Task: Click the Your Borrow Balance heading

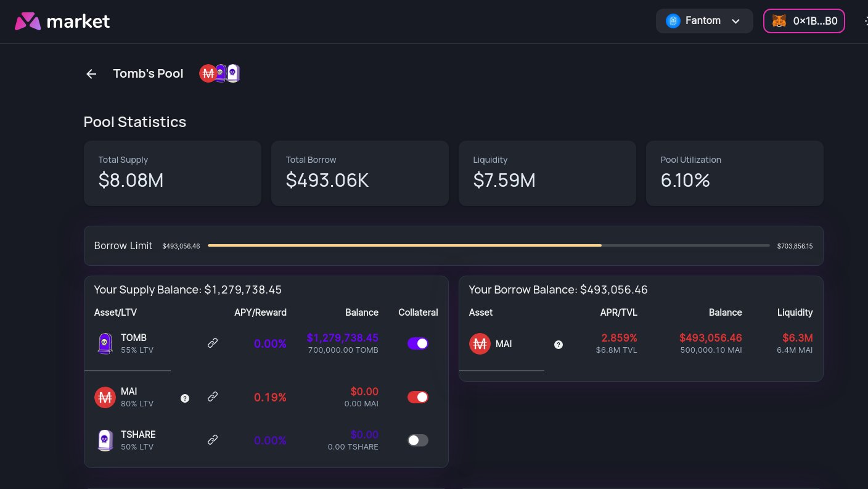Action: click(x=558, y=290)
